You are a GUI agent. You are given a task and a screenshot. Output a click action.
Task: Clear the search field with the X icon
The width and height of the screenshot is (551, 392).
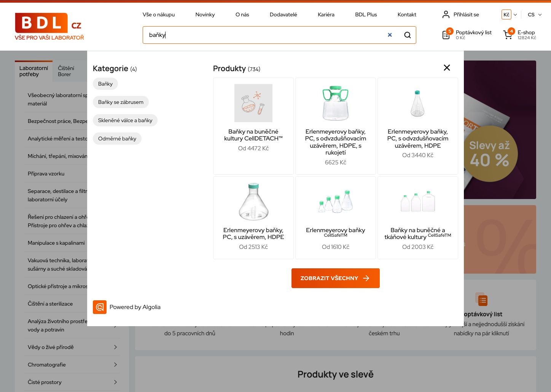click(x=390, y=35)
